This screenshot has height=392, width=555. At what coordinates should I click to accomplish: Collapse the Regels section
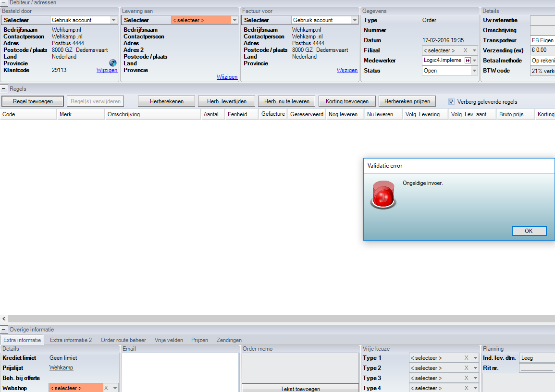click(x=4, y=89)
